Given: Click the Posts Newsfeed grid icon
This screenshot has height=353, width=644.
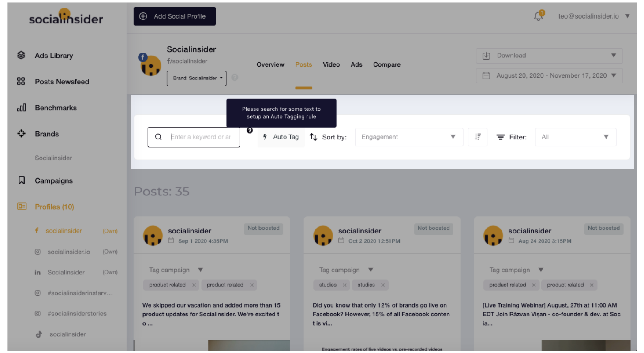Looking at the screenshot, I should point(21,81).
